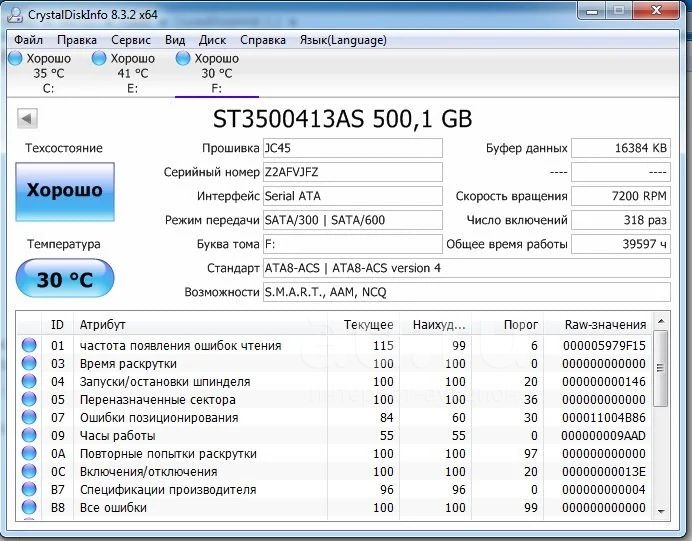Open the Файл menu
The image size is (692, 541).
click(28, 40)
